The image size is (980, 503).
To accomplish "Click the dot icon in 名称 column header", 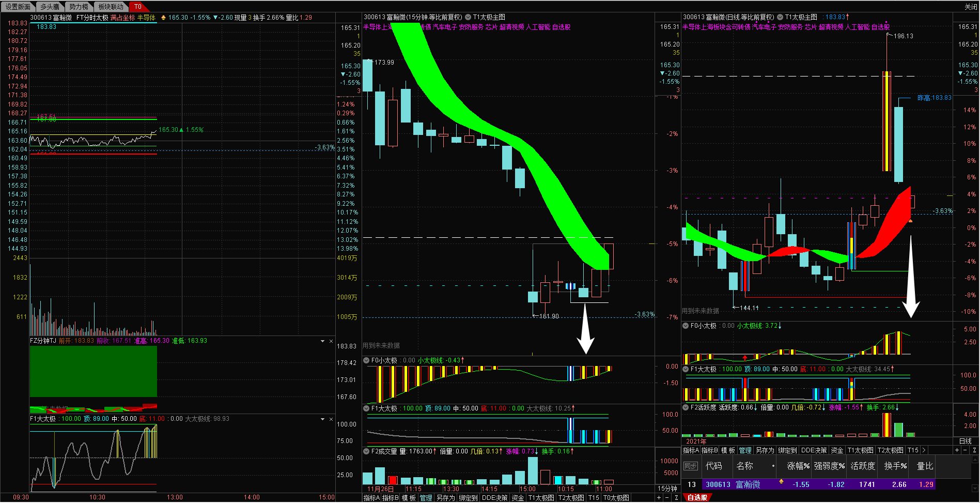I will coord(773,466).
